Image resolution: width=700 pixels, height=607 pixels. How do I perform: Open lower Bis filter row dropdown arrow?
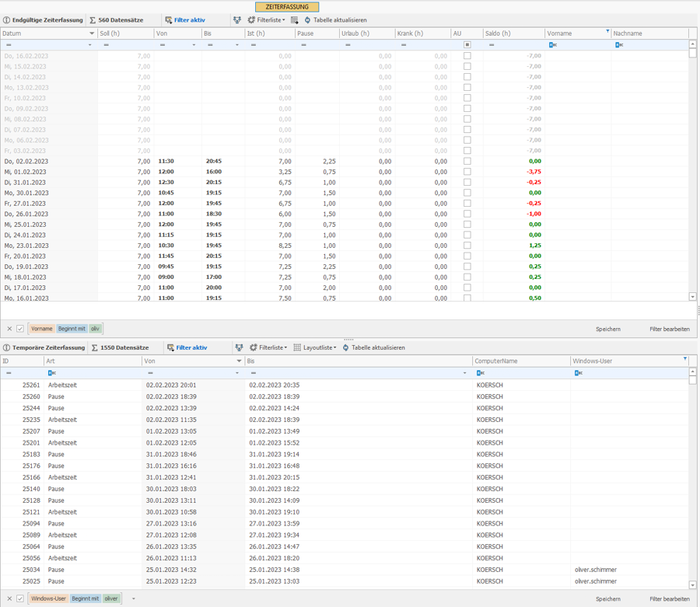(x=465, y=373)
